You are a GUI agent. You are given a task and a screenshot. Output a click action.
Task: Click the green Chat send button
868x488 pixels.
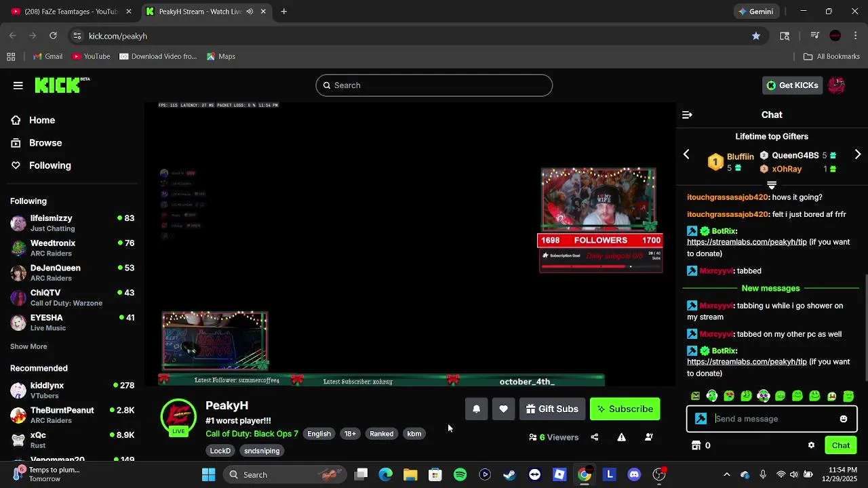pyautogui.click(x=841, y=445)
